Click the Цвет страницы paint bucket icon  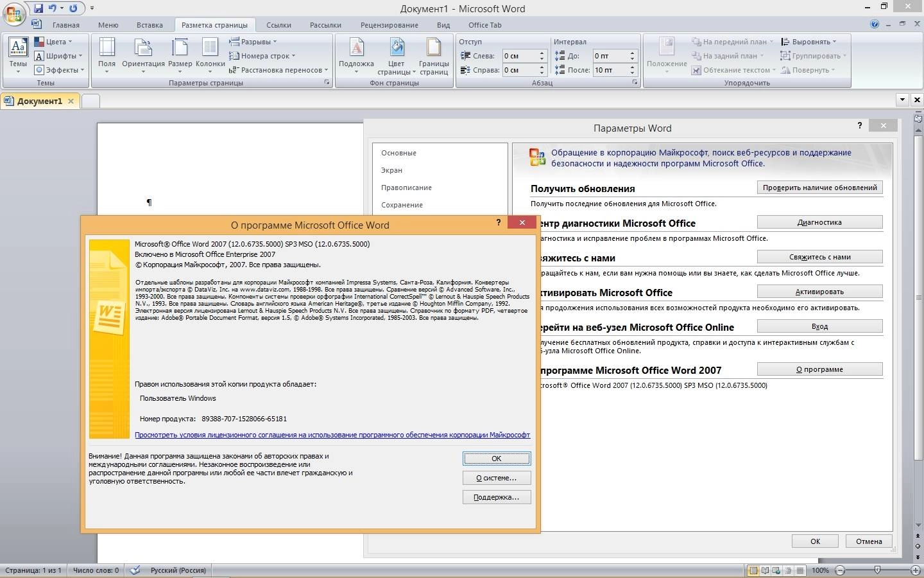click(397, 47)
